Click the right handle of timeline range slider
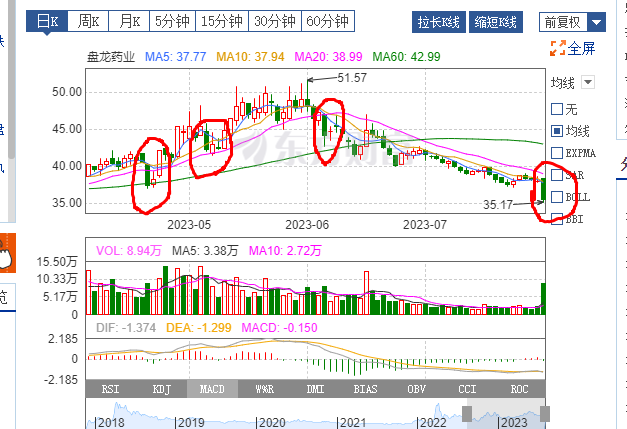The width and height of the screenshot is (627, 429). (545, 414)
